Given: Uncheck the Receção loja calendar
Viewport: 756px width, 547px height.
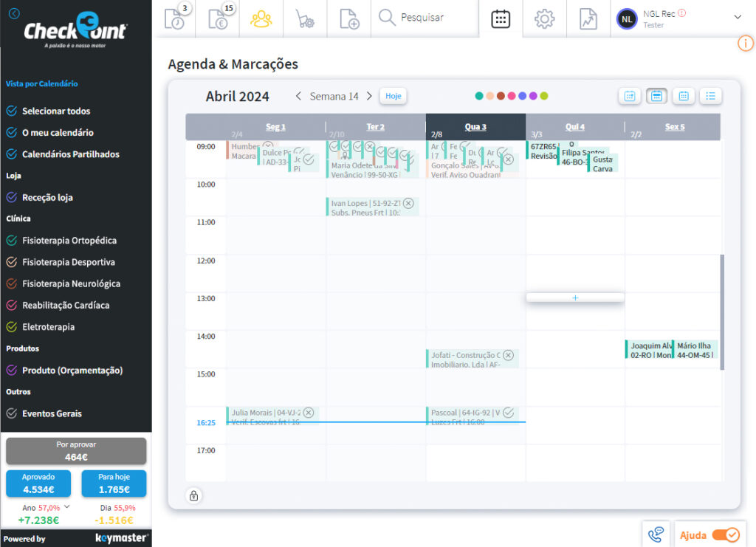Looking at the screenshot, I should [11, 198].
